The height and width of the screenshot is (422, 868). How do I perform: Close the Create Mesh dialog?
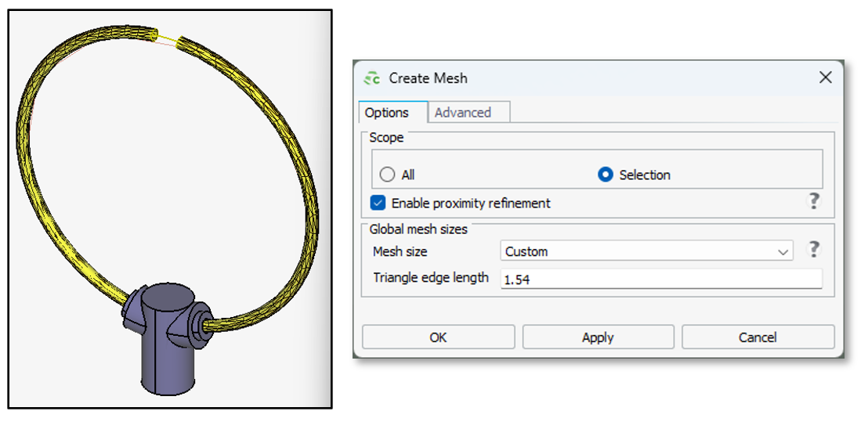point(825,78)
